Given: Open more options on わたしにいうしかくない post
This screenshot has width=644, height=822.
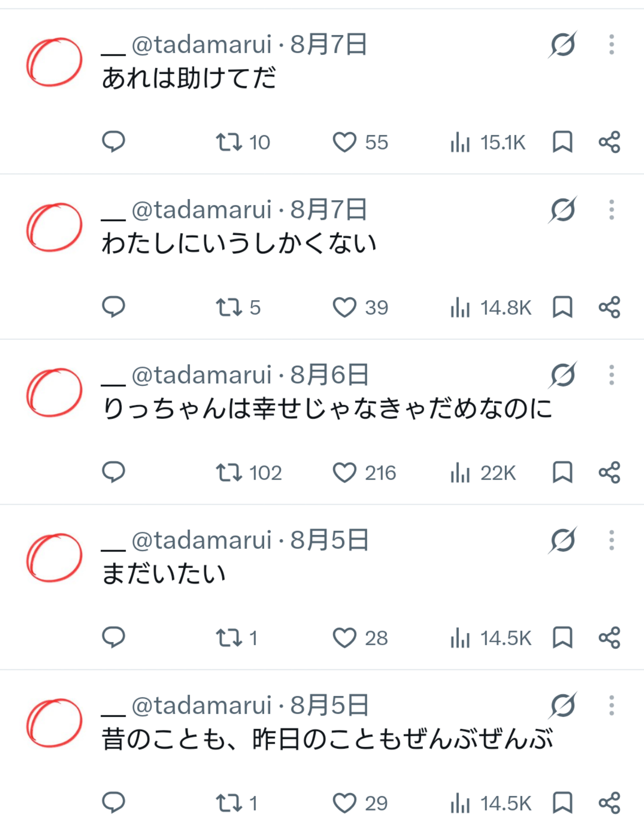Looking at the screenshot, I should tap(611, 210).
